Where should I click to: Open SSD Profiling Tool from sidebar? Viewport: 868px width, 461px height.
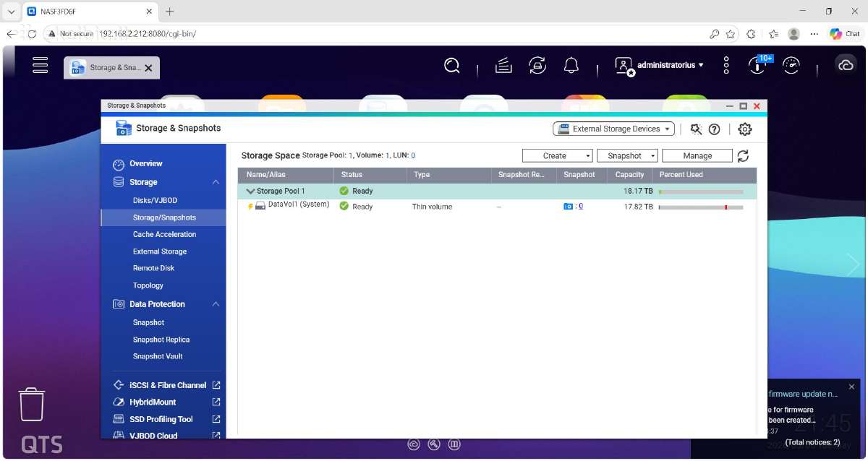(x=161, y=419)
